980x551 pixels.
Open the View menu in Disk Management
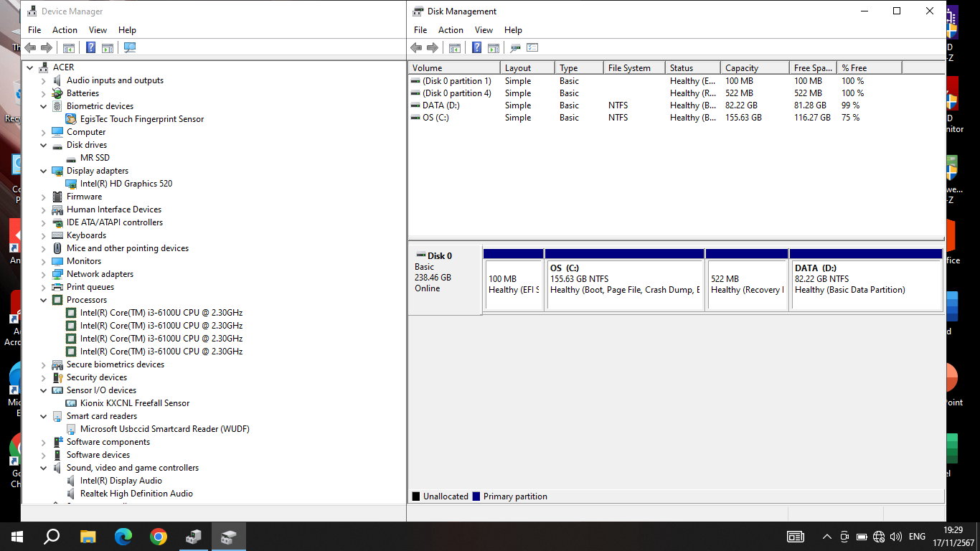(484, 30)
